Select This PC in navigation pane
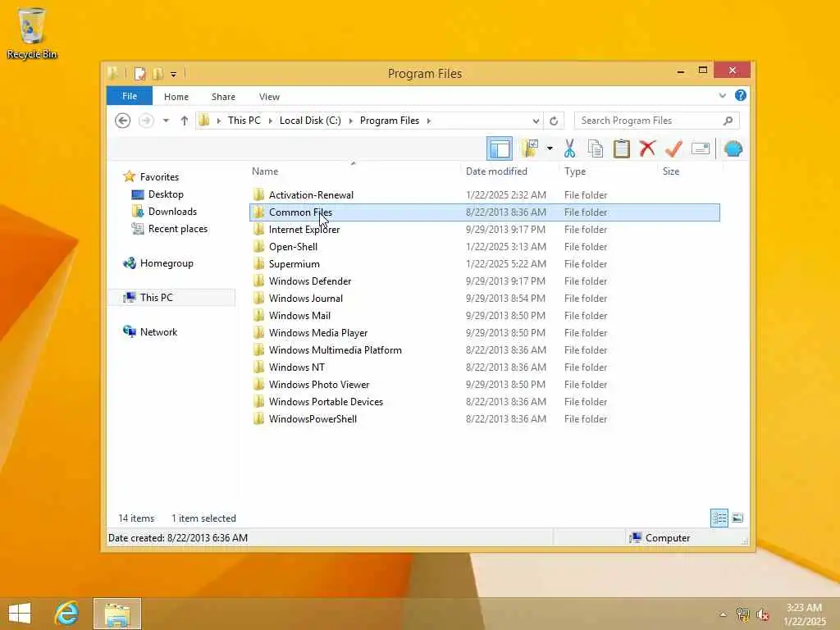This screenshot has height=630, width=840. 171,297
